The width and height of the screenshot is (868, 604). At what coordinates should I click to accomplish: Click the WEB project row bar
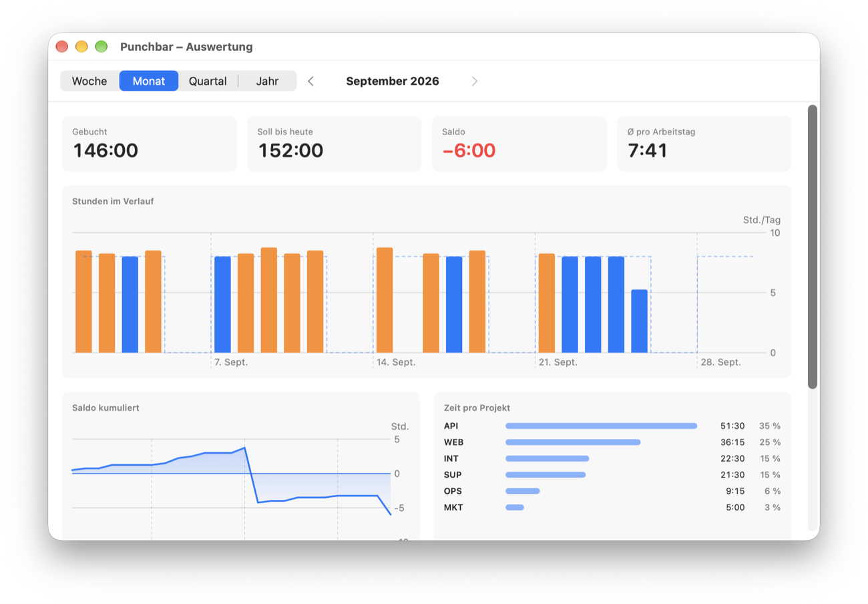(x=573, y=442)
